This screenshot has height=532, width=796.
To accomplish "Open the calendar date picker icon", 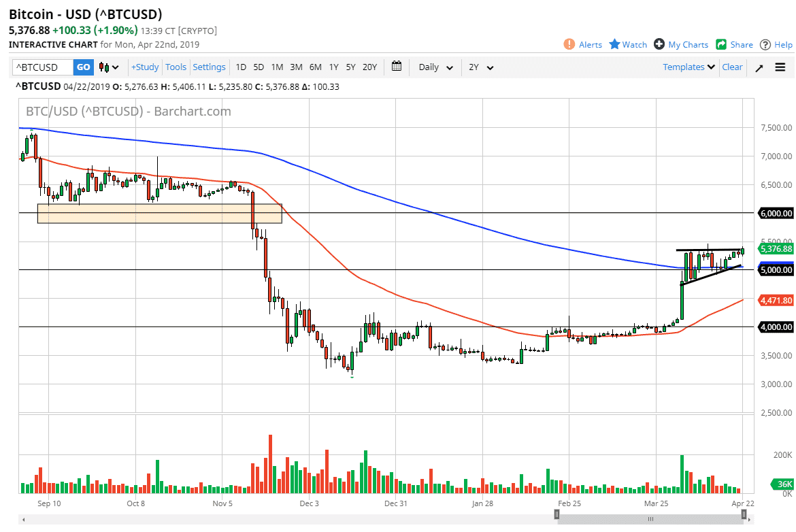I will [x=397, y=67].
